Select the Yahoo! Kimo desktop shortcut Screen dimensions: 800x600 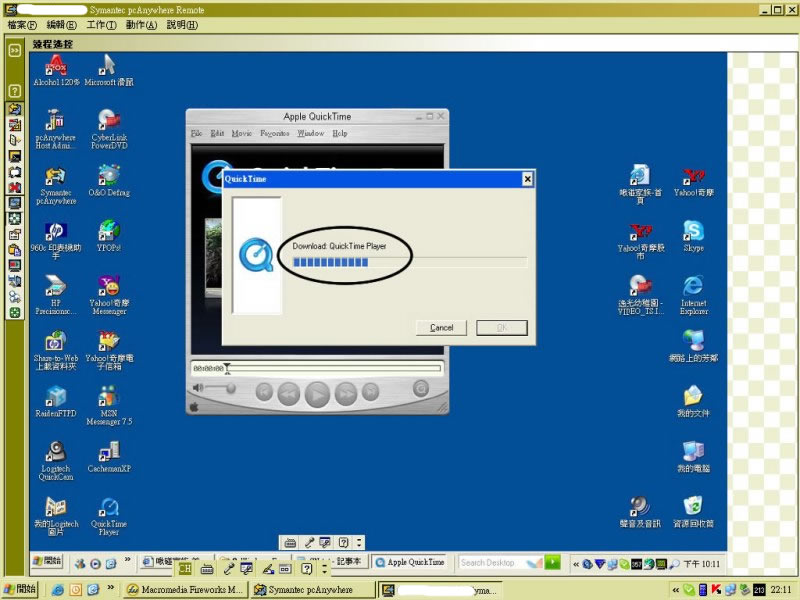pyautogui.click(x=693, y=181)
